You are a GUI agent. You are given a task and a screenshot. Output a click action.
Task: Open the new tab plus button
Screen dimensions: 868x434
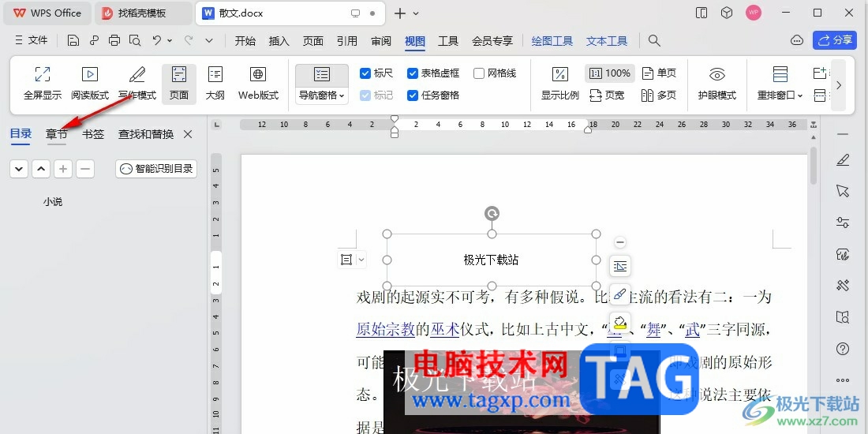pos(400,13)
